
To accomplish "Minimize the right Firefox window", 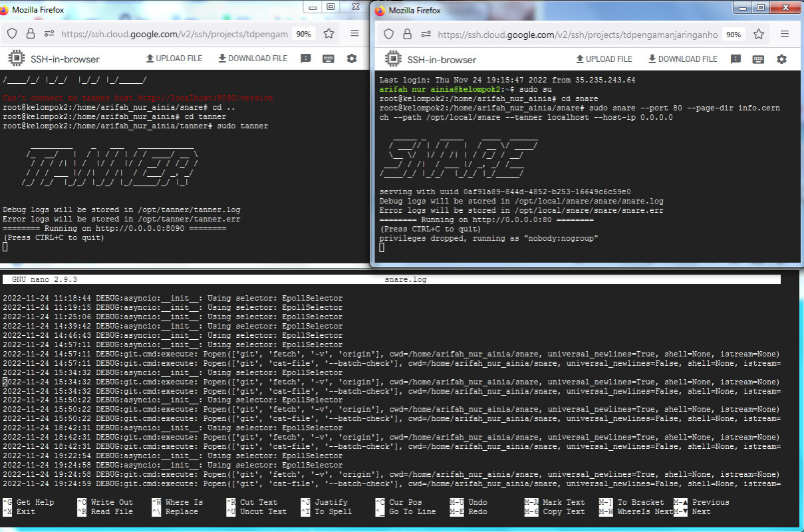I will pos(743,7).
